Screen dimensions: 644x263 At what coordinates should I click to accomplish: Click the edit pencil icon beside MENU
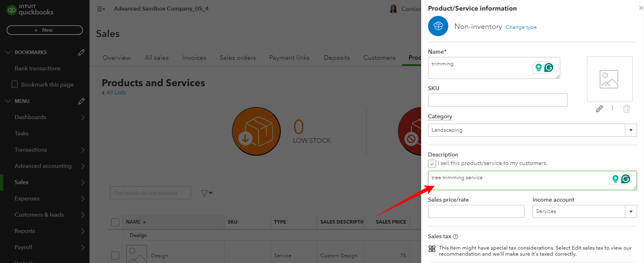(81, 101)
